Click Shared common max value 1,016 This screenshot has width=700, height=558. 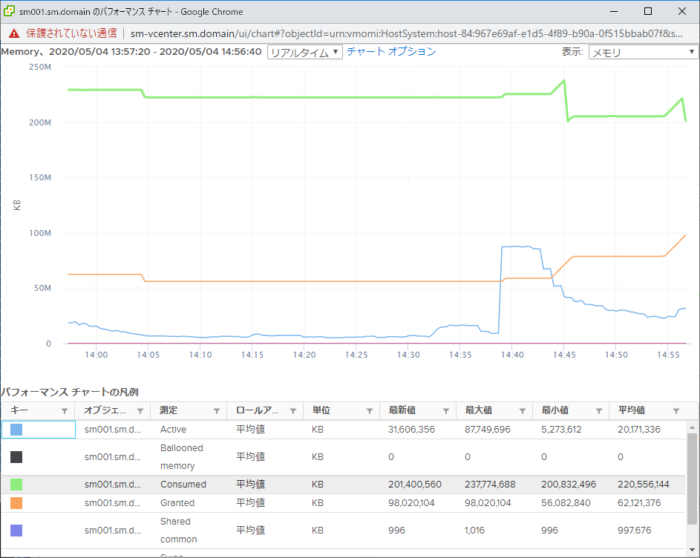click(x=474, y=530)
